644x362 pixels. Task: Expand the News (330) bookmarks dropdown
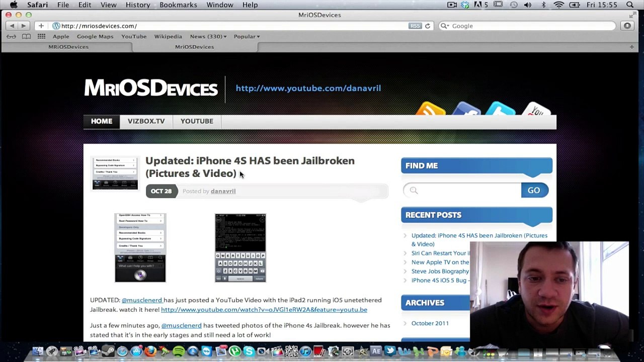click(208, 36)
